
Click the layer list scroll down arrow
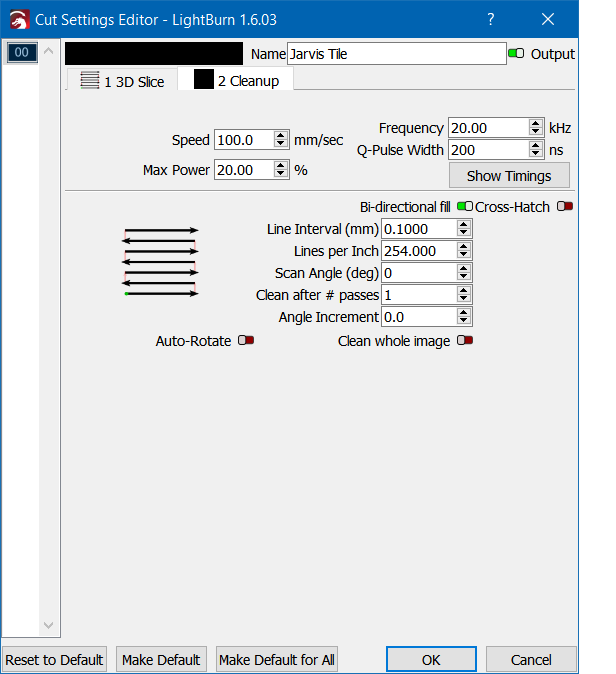click(49, 625)
